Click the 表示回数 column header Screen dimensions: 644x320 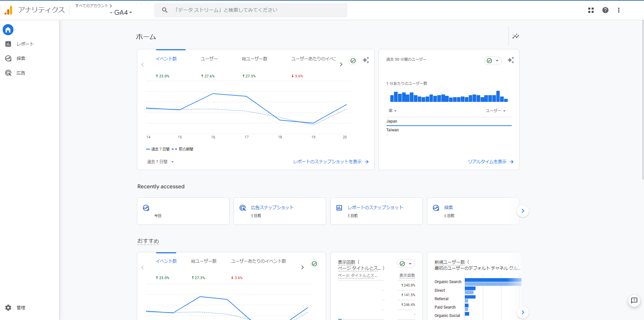click(407, 276)
